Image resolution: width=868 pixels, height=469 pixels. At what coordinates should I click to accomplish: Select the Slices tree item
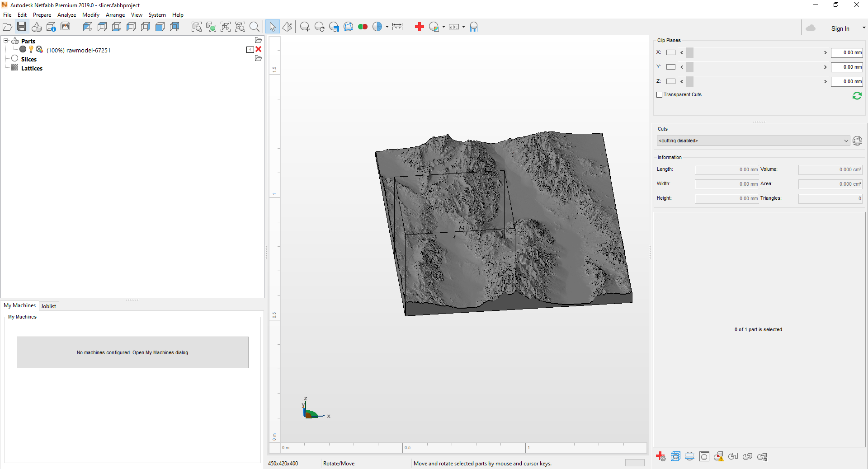28,59
